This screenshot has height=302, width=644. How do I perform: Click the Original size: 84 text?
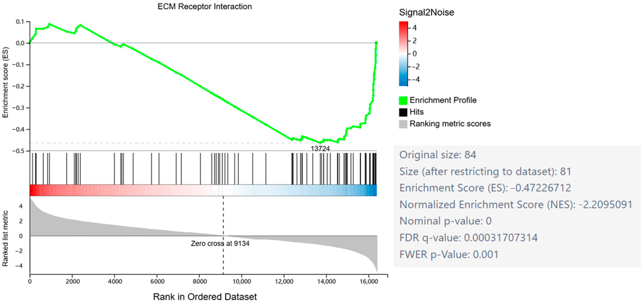[438, 155]
